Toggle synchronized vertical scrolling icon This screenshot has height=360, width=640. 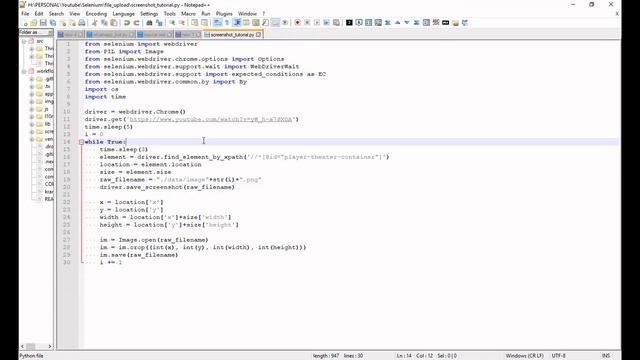tap(195, 23)
